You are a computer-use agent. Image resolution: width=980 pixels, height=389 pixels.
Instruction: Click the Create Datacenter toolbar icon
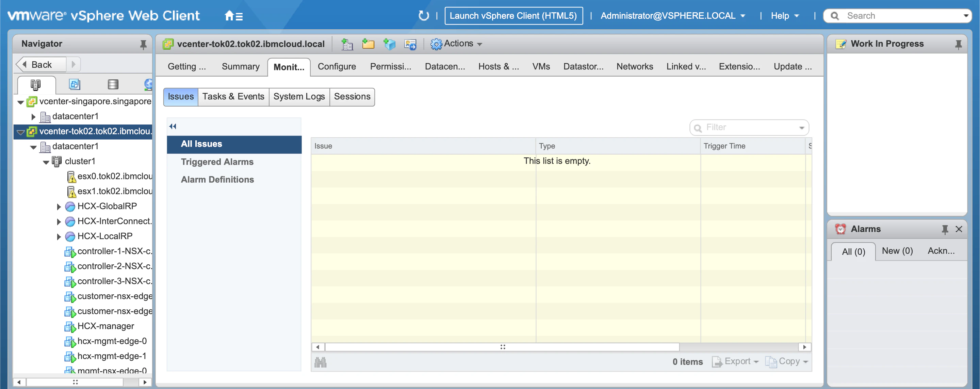347,44
